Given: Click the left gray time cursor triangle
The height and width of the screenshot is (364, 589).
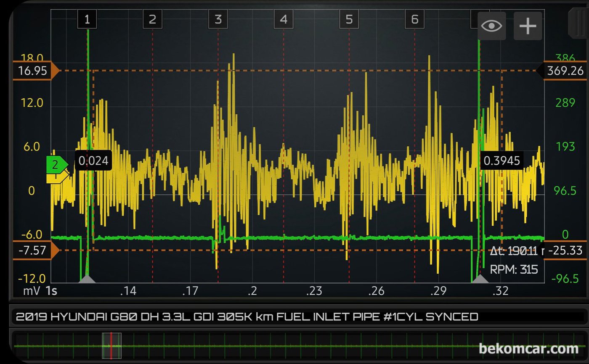Looking at the screenshot, I should [x=88, y=279].
